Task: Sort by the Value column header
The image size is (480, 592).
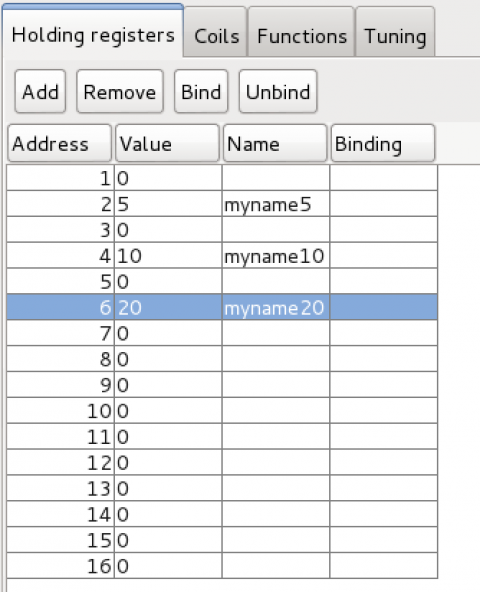Action: coord(167,143)
